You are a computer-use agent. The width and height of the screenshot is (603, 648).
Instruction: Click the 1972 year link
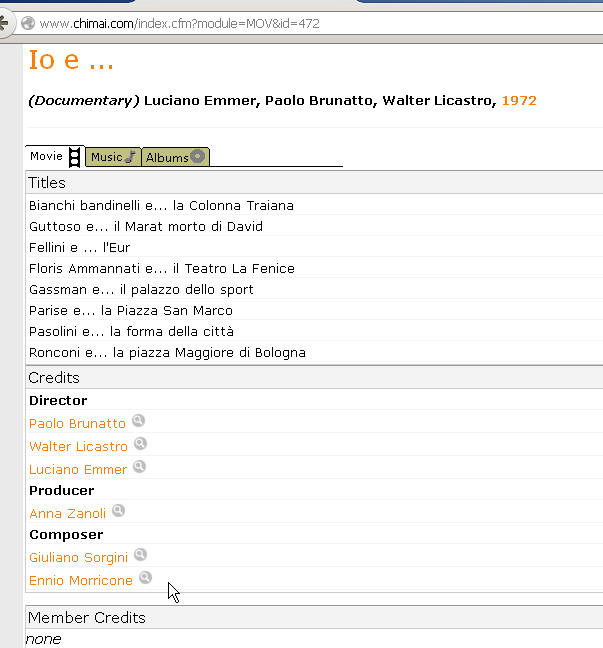pyautogui.click(x=519, y=100)
